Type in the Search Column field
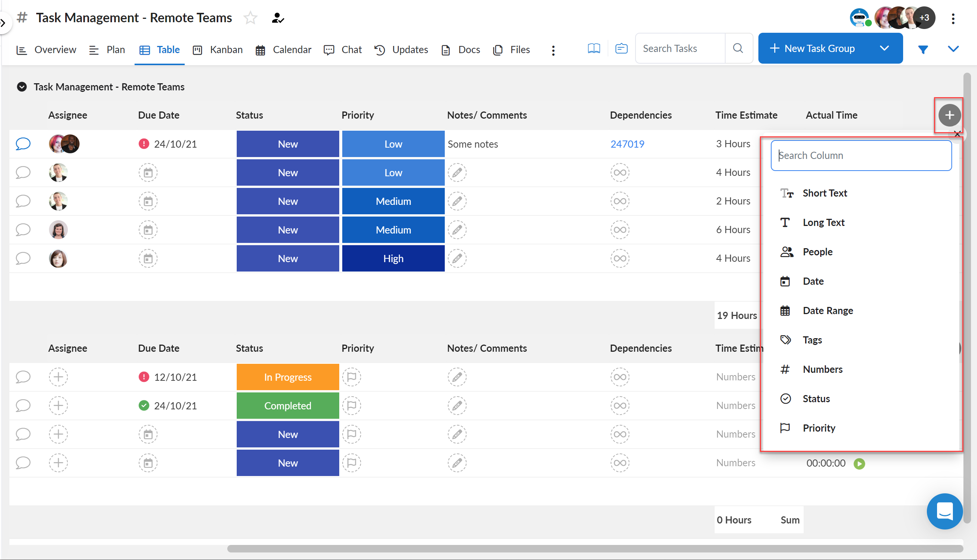This screenshot has height=560, width=977. [x=861, y=156]
